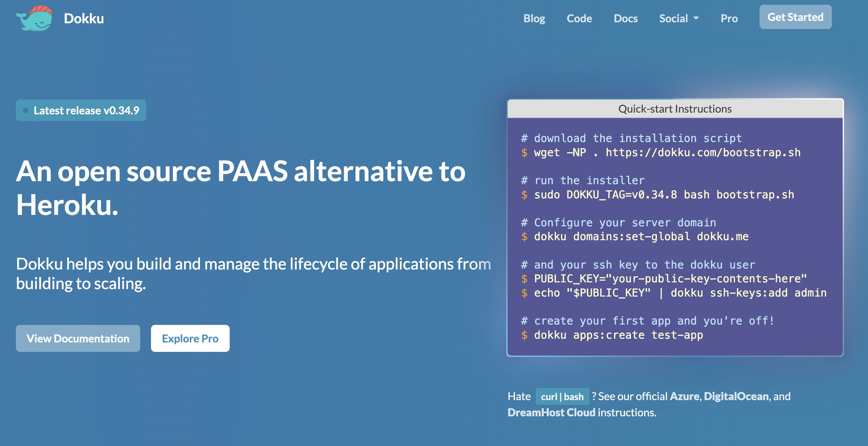
Task: Open the Pro page from navbar
Action: pyautogui.click(x=729, y=18)
